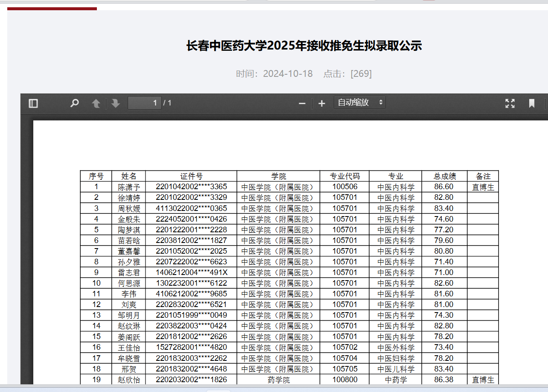Click the major 中医外科学
This screenshot has height=392, width=548.
pos(396,348)
